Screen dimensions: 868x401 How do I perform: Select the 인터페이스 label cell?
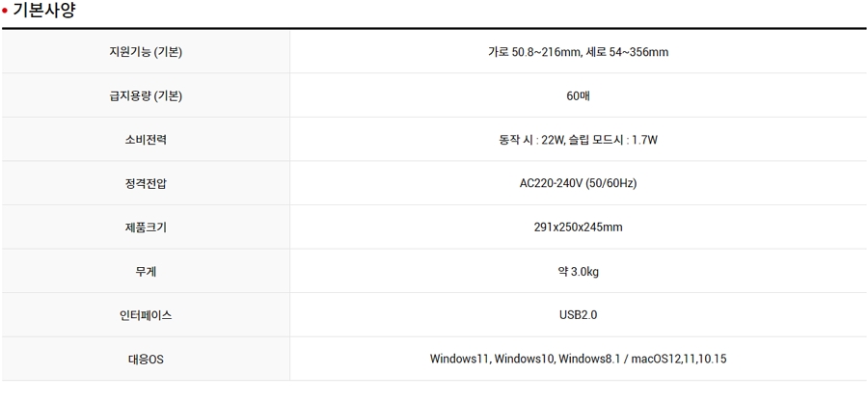pyautogui.click(x=146, y=315)
